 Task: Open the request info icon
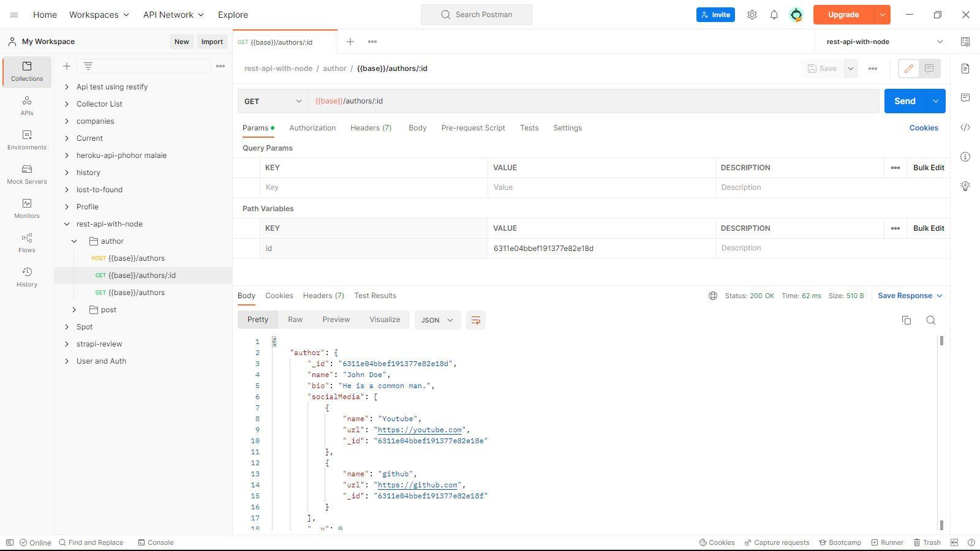pyautogui.click(x=965, y=157)
